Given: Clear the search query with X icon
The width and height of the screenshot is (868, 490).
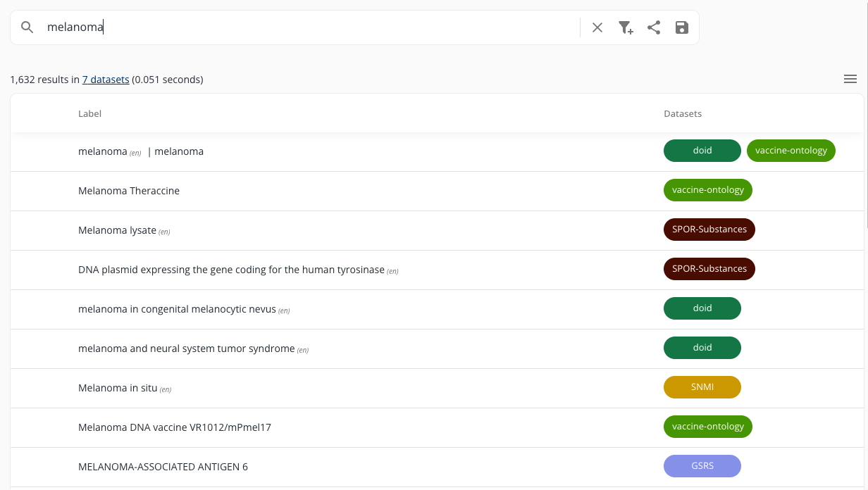Looking at the screenshot, I should 597,27.
